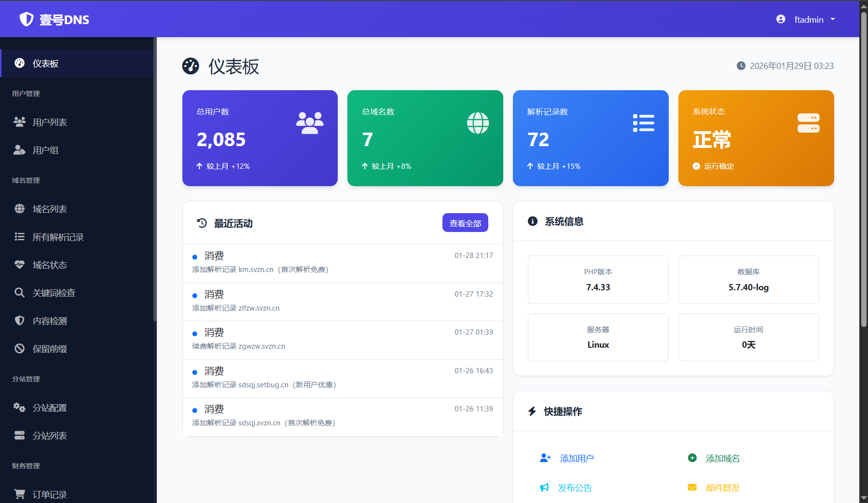The height and width of the screenshot is (503, 868).
Task: Click the 壹号DNS shield logo icon
Action: tap(26, 19)
